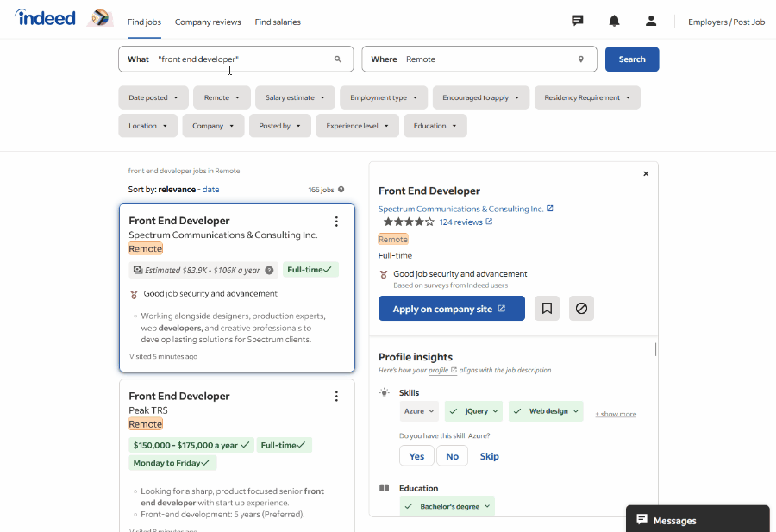
Task: Click the blue Search button
Action: pos(632,59)
